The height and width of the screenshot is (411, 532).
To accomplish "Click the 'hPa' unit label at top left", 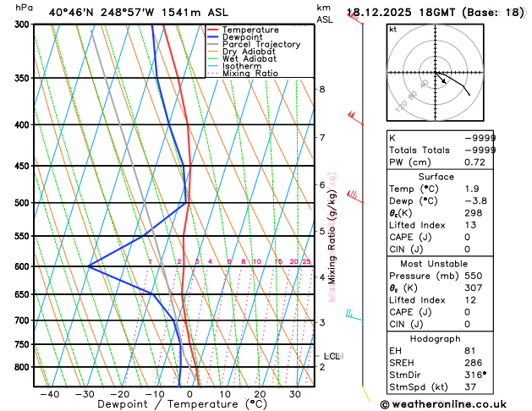I will click(25, 8).
